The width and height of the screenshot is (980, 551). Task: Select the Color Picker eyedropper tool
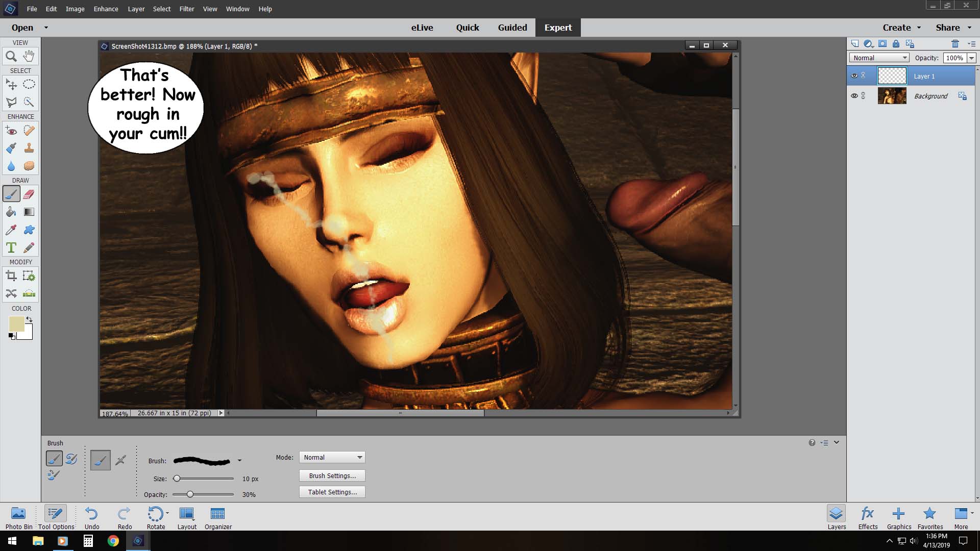click(x=11, y=230)
